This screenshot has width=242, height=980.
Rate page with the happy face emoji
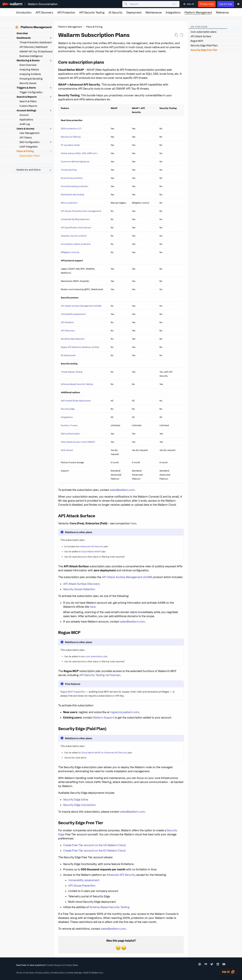pyautogui.click(x=118, y=948)
